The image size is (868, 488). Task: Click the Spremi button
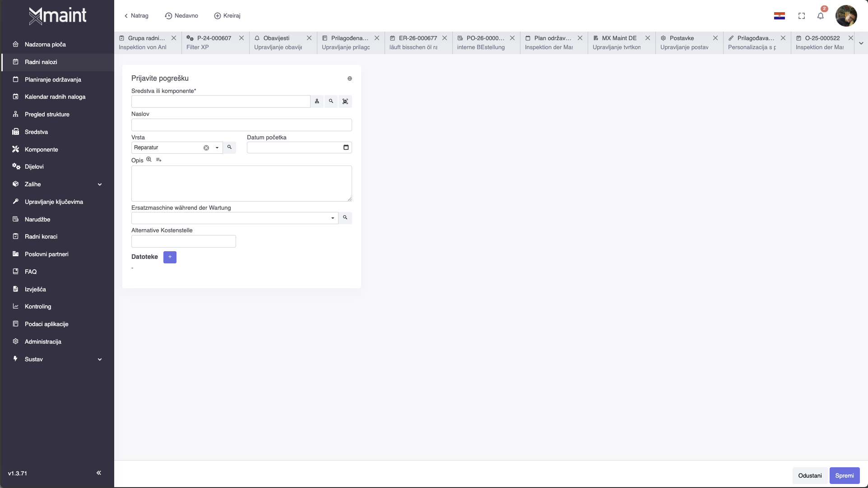click(x=844, y=475)
